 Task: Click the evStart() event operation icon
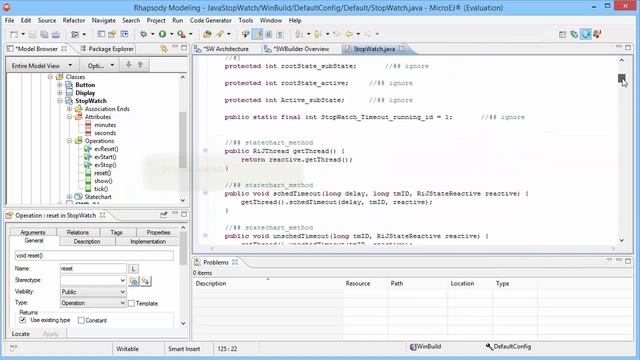pyautogui.click(x=88, y=157)
